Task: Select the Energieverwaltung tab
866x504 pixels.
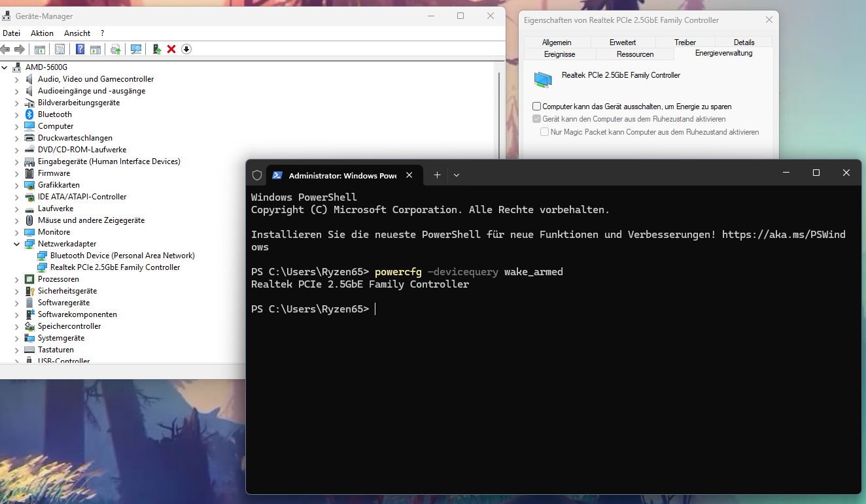Action: 723,53
